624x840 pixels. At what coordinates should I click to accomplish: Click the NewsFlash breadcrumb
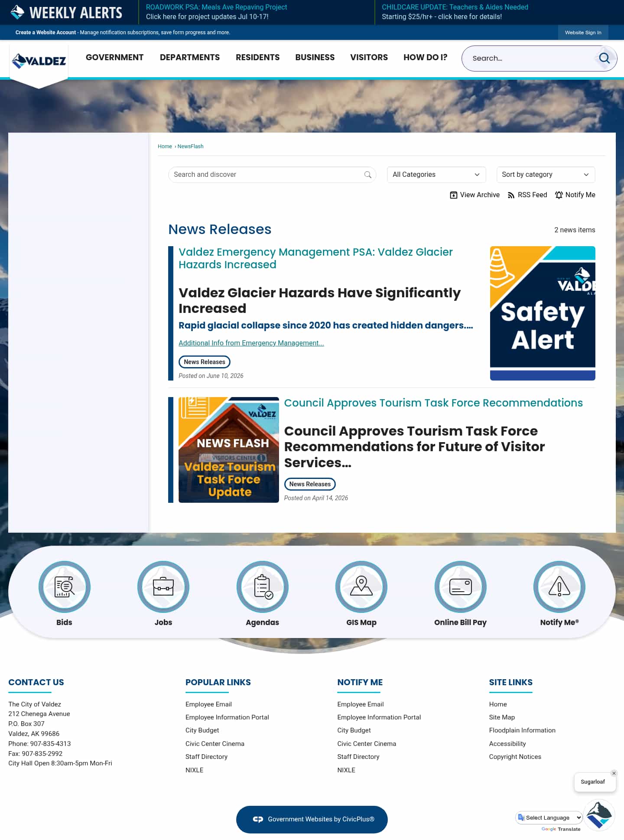(190, 147)
